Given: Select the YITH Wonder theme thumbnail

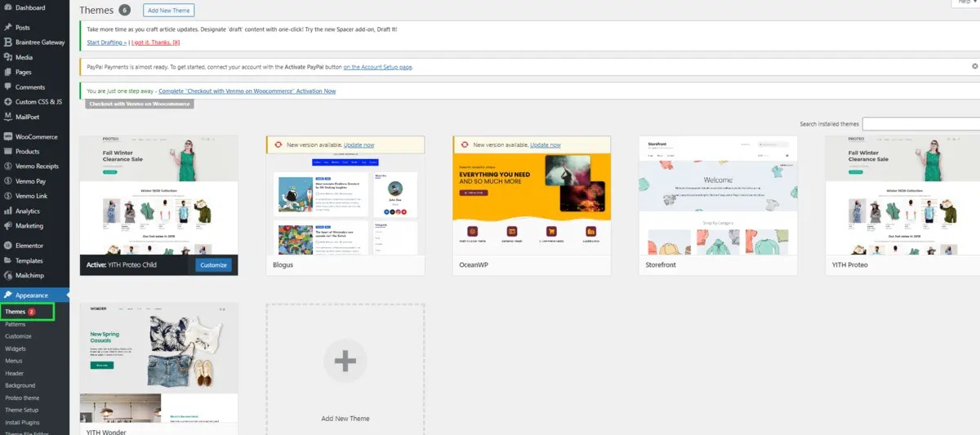Looking at the screenshot, I should tap(158, 362).
